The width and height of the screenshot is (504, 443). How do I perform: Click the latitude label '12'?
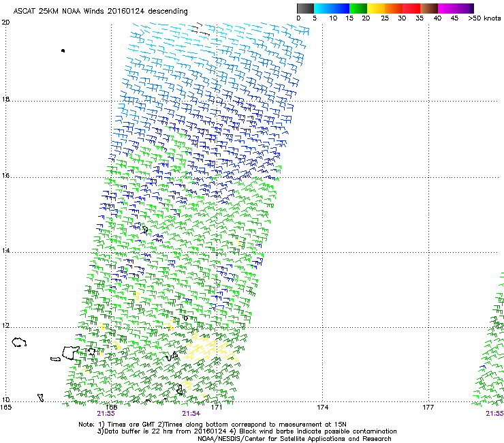coord(5,325)
